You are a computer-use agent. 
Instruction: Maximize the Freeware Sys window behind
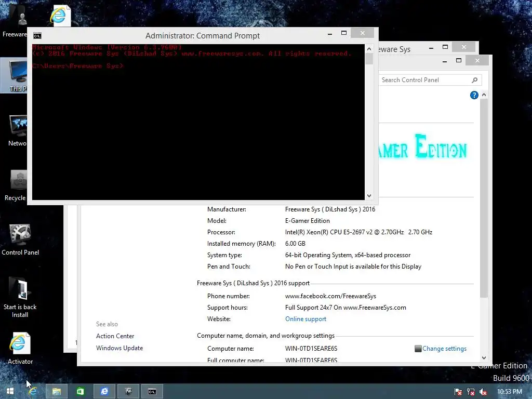[445, 47]
